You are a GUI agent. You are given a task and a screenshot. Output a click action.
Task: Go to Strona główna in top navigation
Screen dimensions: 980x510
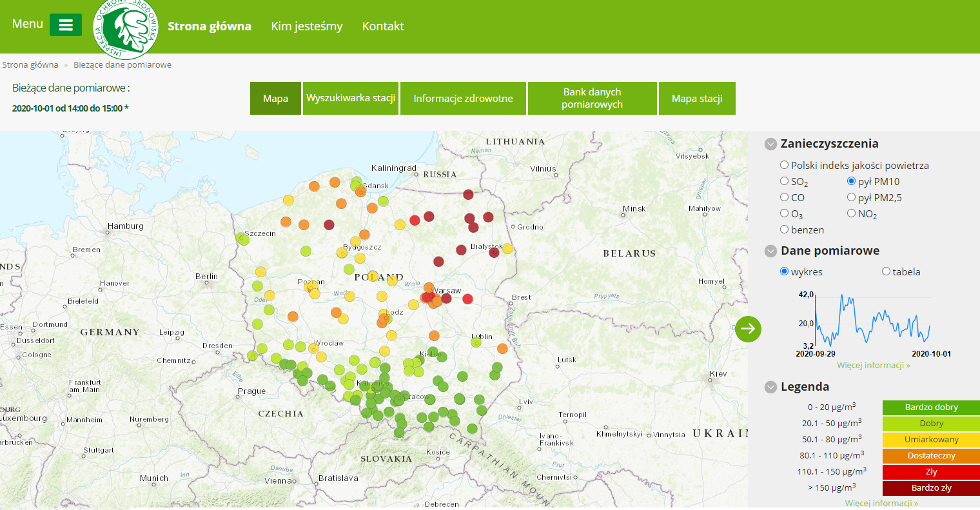click(210, 26)
